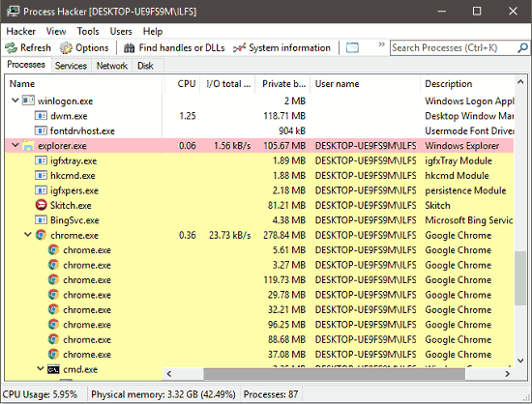Click the Process Hacker title bar icon
532x404 pixels.
13,12
